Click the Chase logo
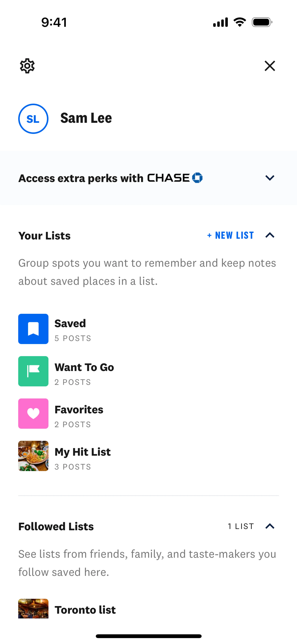This screenshot has width=297, height=644. click(x=175, y=178)
